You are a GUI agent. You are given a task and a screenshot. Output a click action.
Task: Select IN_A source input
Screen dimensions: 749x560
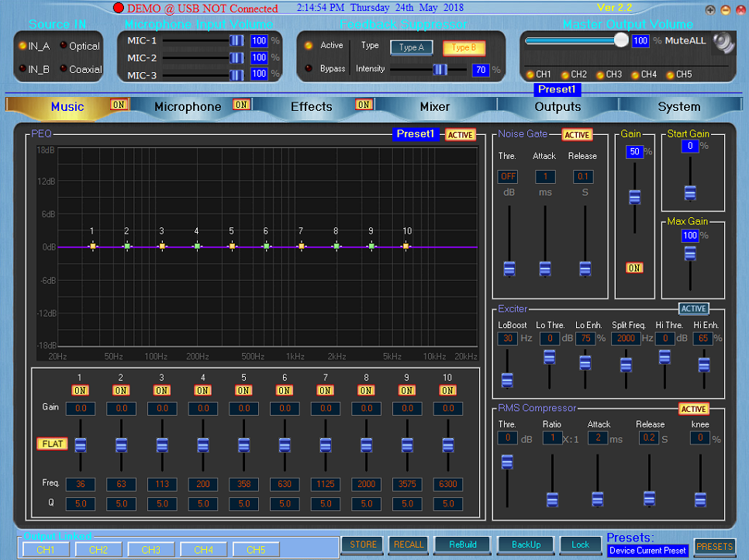pyautogui.click(x=22, y=46)
